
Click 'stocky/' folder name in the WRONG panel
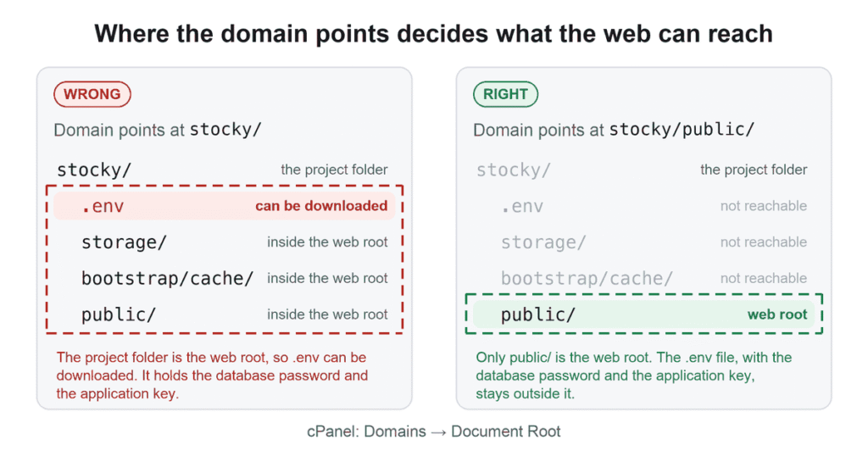[x=94, y=170]
